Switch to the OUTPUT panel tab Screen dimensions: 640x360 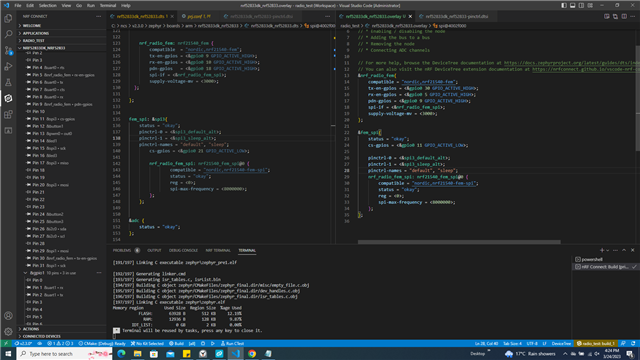click(154, 250)
